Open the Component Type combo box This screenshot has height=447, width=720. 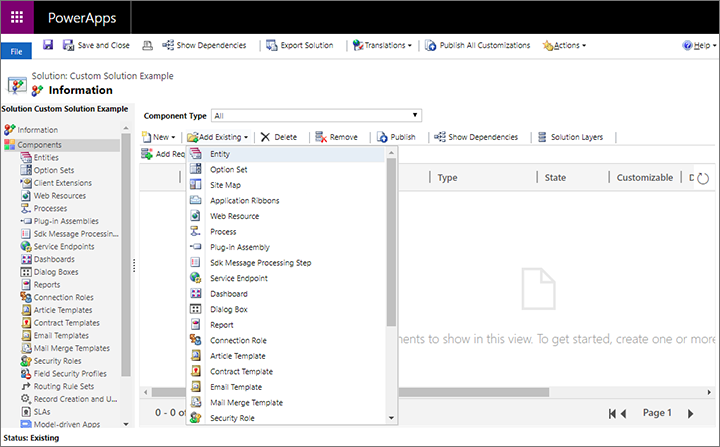[316, 115]
